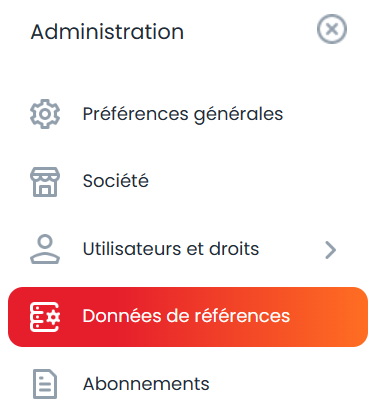
Task: Open the Utilisateurs et droits text label
Action: point(171,249)
